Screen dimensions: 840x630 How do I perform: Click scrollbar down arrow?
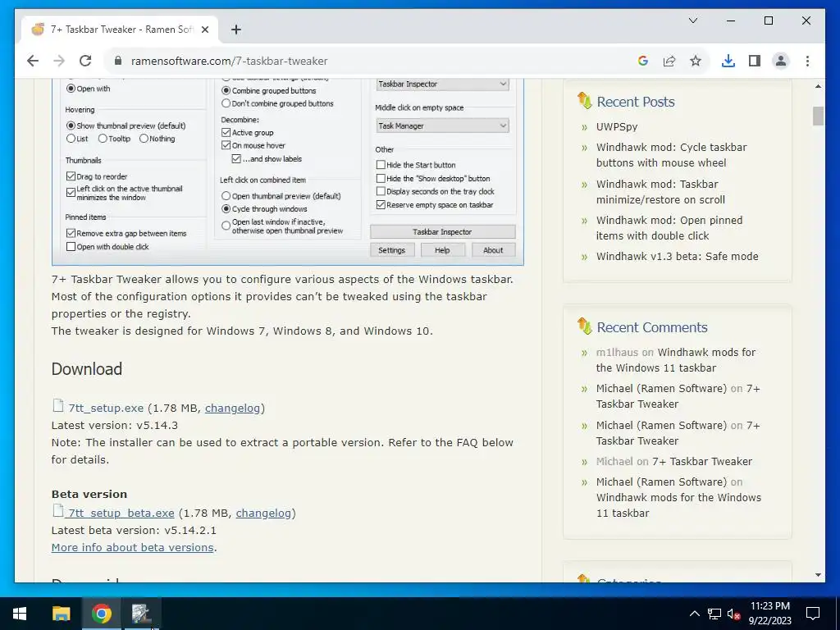818,575
